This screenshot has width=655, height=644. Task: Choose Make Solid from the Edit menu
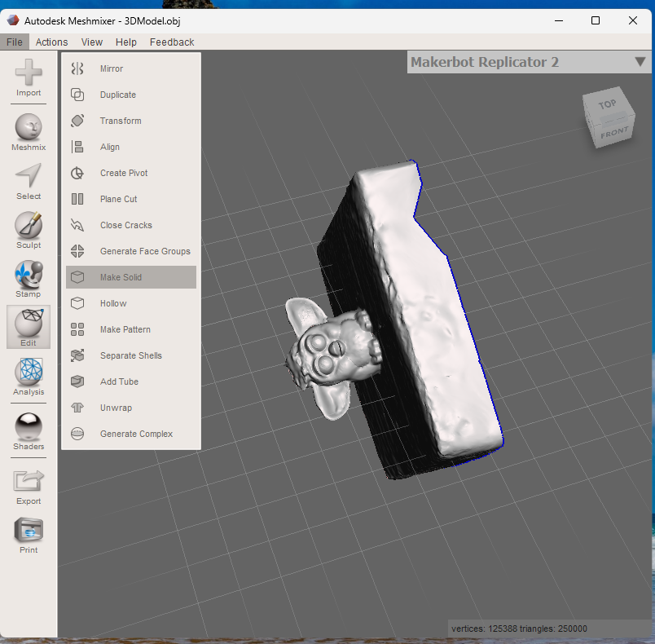click(131, 277)
